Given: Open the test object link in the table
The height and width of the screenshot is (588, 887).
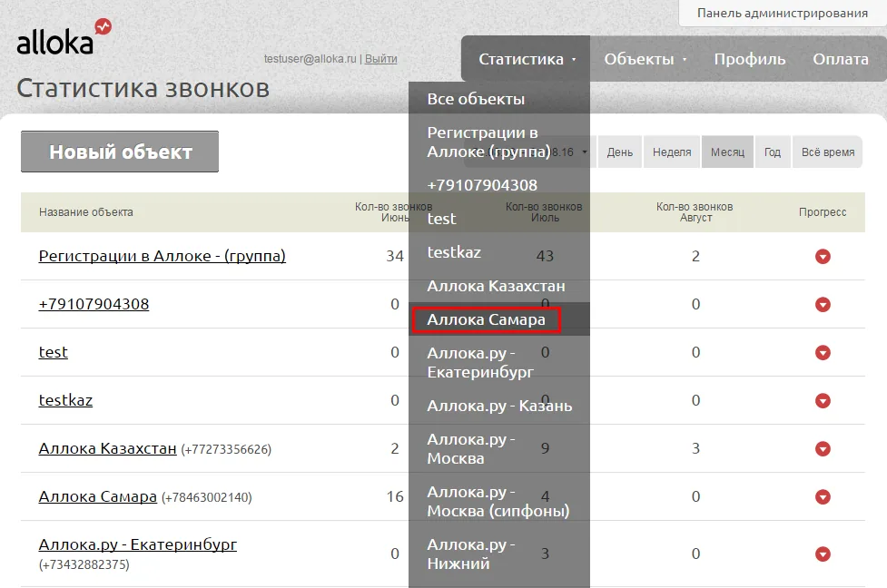Looking at the screenshot, I should 54,352.
